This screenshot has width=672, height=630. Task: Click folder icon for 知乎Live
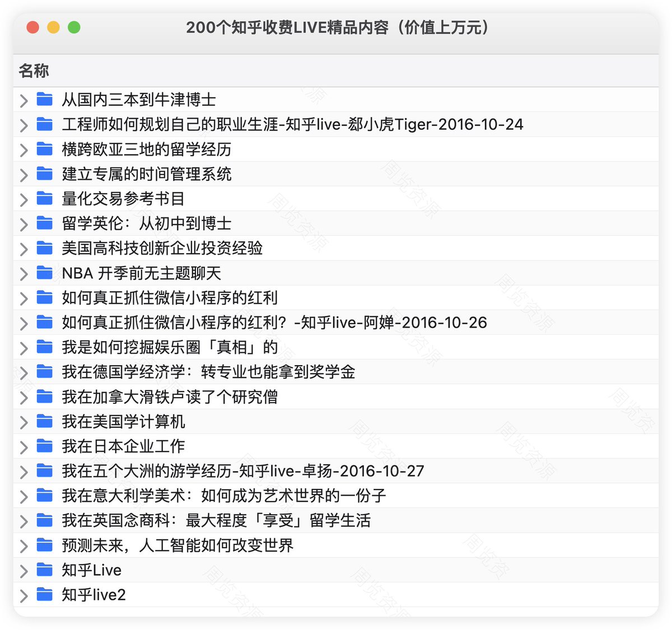coord(45,570)
